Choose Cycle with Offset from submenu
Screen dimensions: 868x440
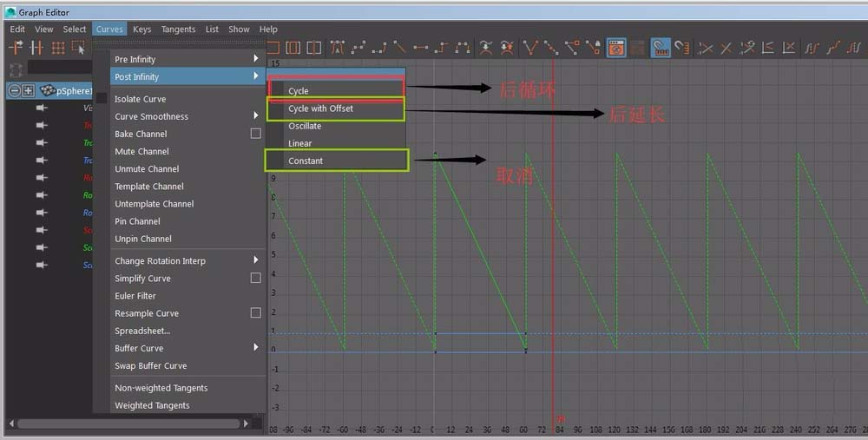click(x=320, y=108)
